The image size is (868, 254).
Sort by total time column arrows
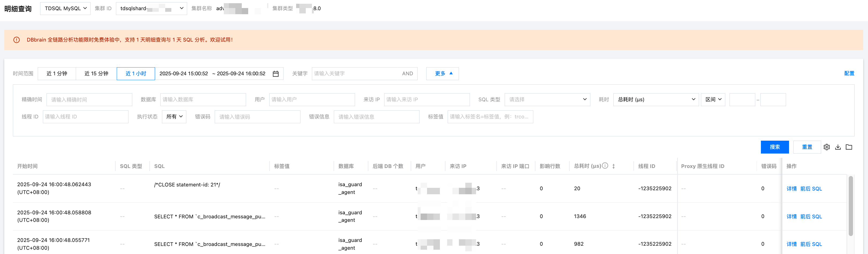point(614,166)
